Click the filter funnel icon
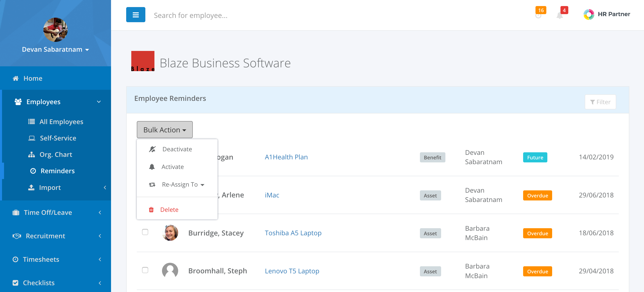This screenshot has width=644, height=292. click(x=593, y=102)
